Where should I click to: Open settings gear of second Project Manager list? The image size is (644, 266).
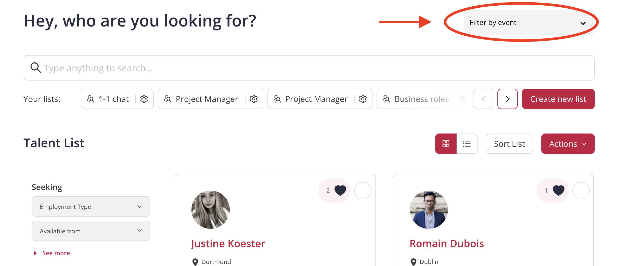coord(363,99)
